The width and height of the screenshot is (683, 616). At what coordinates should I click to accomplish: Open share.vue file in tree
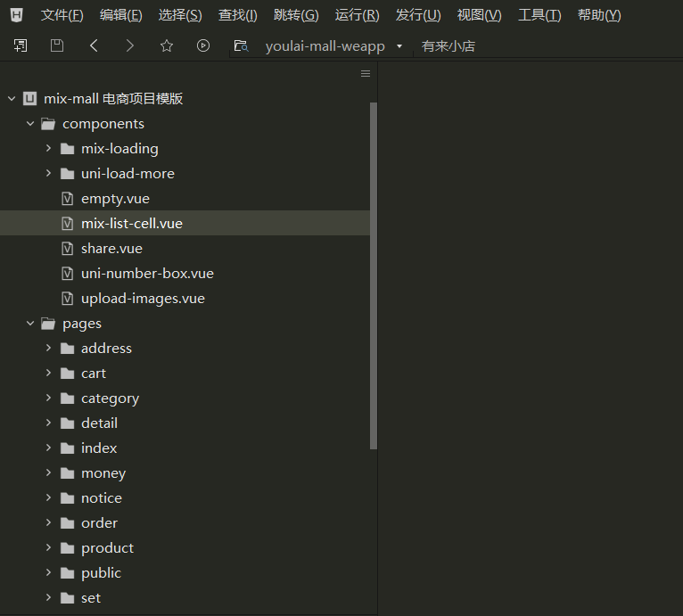111,249
